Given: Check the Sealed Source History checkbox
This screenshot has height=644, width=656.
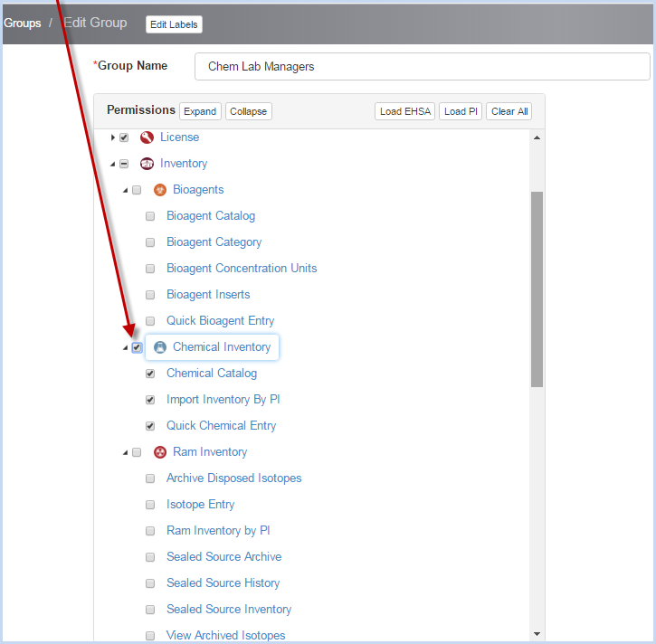Looking at the screenshot, I should click(x=150, y=583).
